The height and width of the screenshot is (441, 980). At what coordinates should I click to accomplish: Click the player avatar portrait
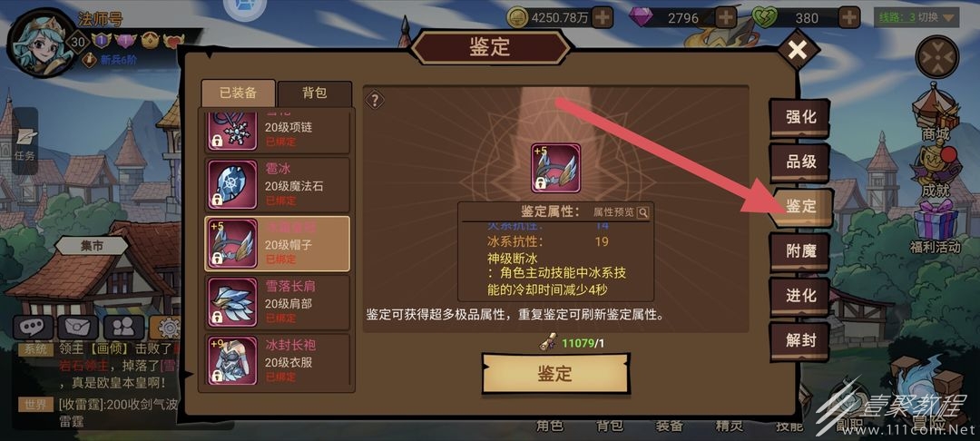tap(41, 44)
